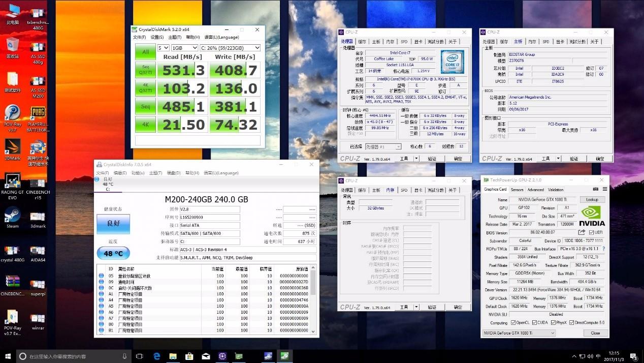Viewport: 644px width, 363px height.
Task: Open the GPU selector GTX 1080 Ti dropdown
Action: pyautogui.click(x=519, y=333)
